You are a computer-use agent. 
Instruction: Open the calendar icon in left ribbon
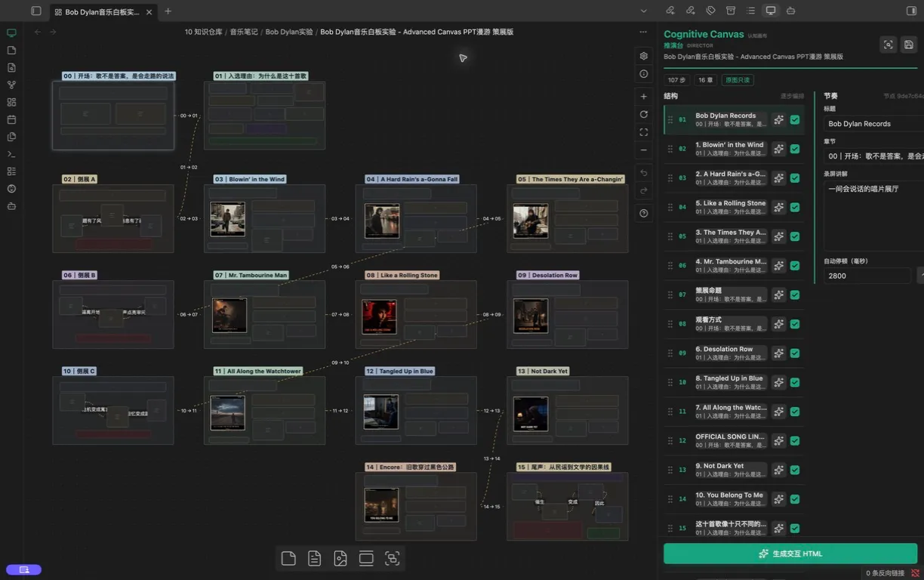[x=11, y=119]
